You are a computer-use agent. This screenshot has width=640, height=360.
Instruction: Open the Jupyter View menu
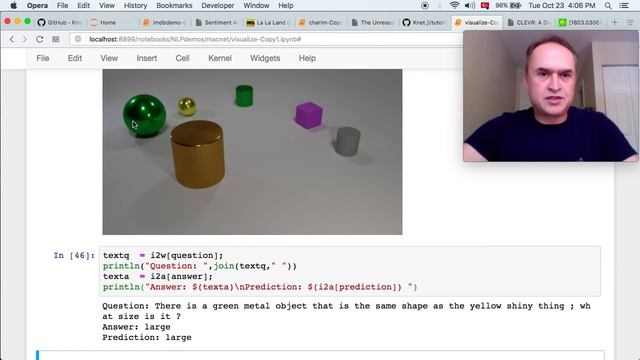point(109,58)
